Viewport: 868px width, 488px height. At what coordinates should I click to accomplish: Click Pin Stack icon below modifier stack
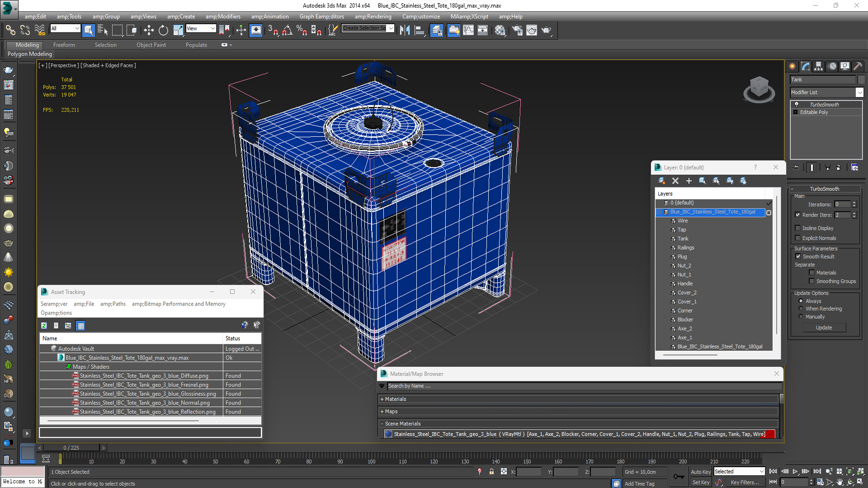pyautogui.click(x=796, y=168)
